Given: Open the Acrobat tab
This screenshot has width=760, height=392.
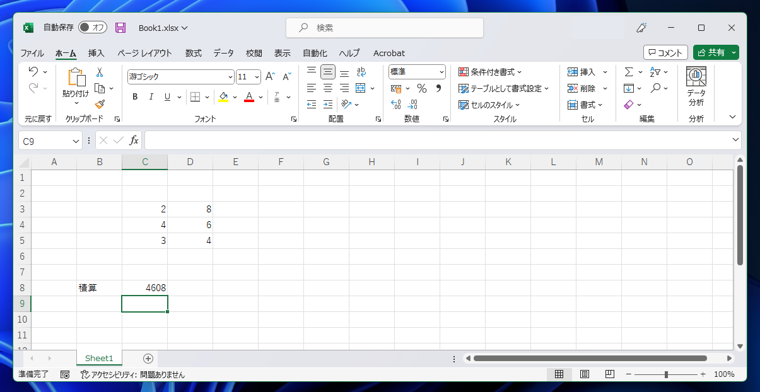Looking at the screenshot, I should point(389,53).
